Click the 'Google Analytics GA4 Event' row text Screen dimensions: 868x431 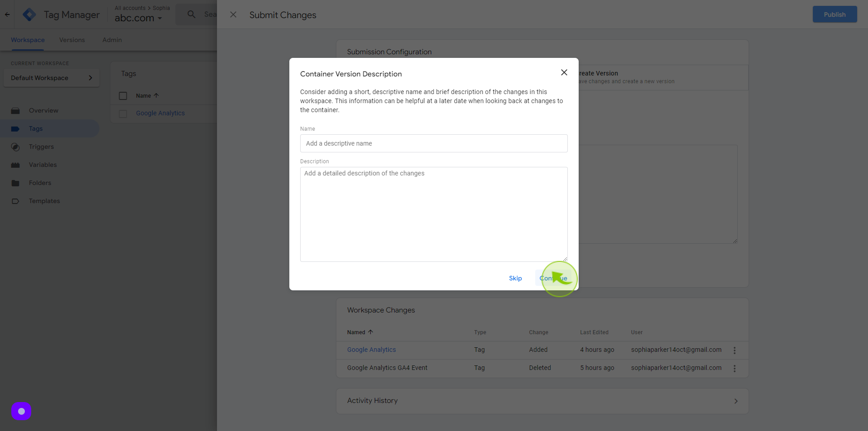tap(387, 368)
